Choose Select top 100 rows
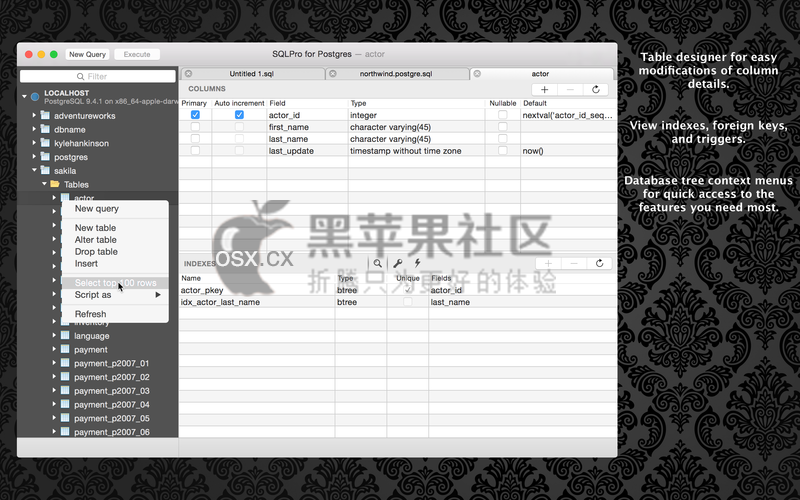800x500 pixels. 115,283
